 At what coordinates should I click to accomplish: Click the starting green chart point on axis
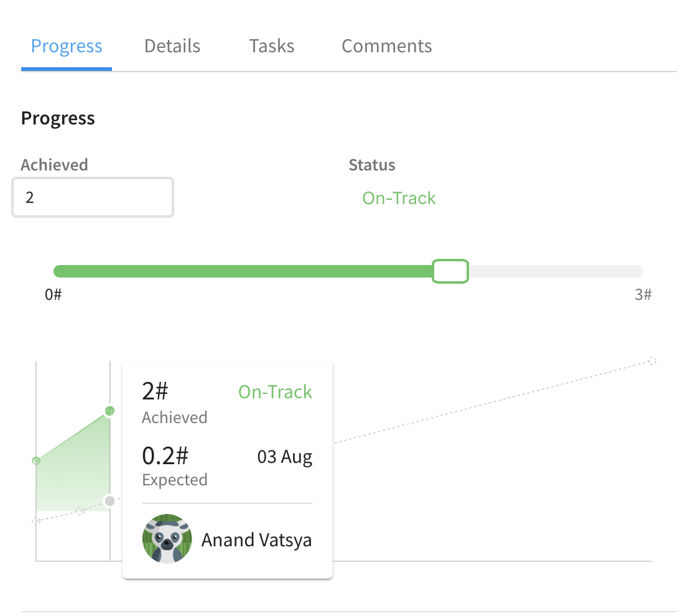click(36, 461)
